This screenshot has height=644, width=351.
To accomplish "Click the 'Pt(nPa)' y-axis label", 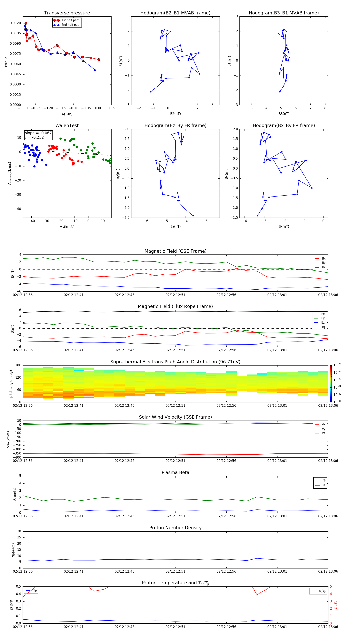I will point(6,61).
